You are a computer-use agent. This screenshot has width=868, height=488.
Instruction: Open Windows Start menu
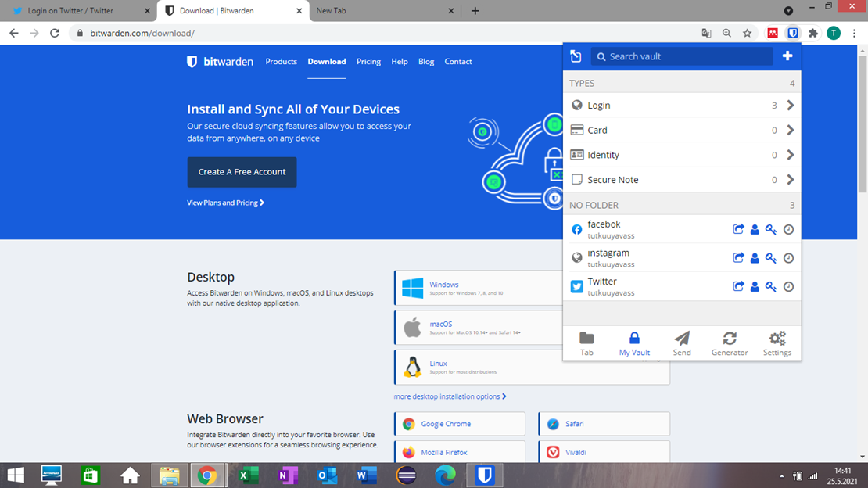click(x=16, y=475)
